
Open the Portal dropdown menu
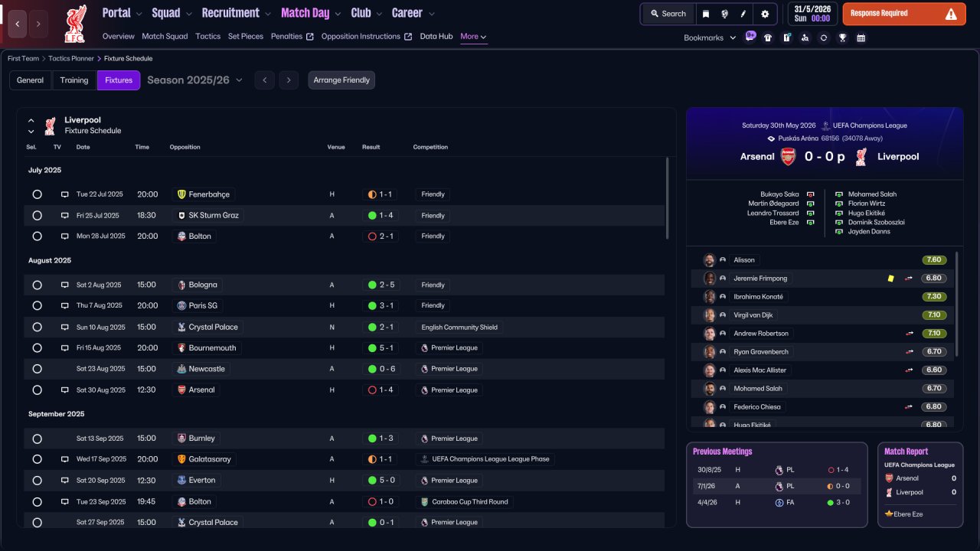pyautogui.click(x=122, y=13)
